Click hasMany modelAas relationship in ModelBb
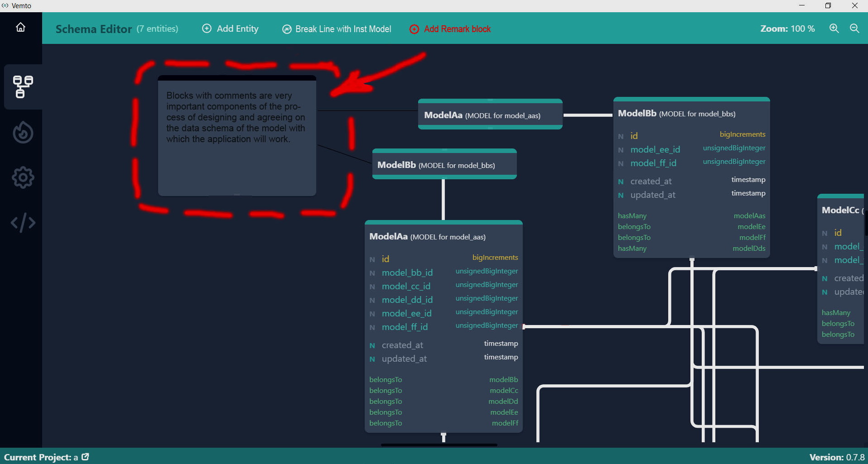The width and height of the screenshot is (868, 464). click(x=692, y=215)
